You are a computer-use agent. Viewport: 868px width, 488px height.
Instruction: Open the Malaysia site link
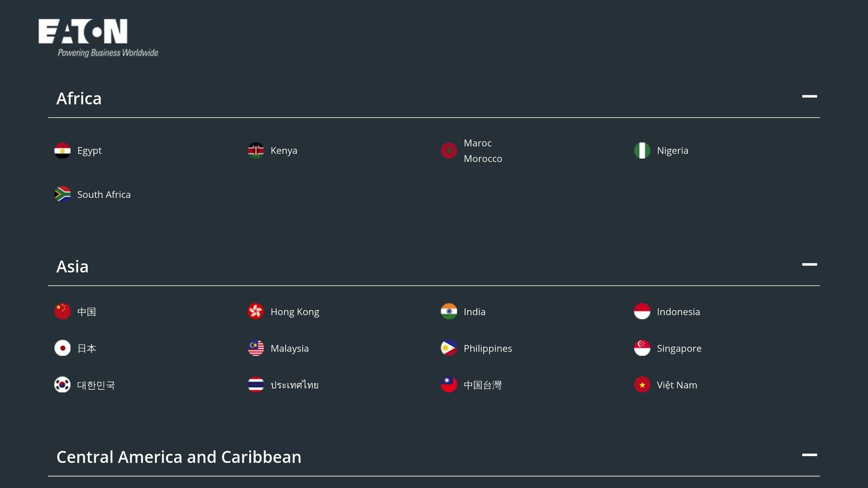coord(289,348)
